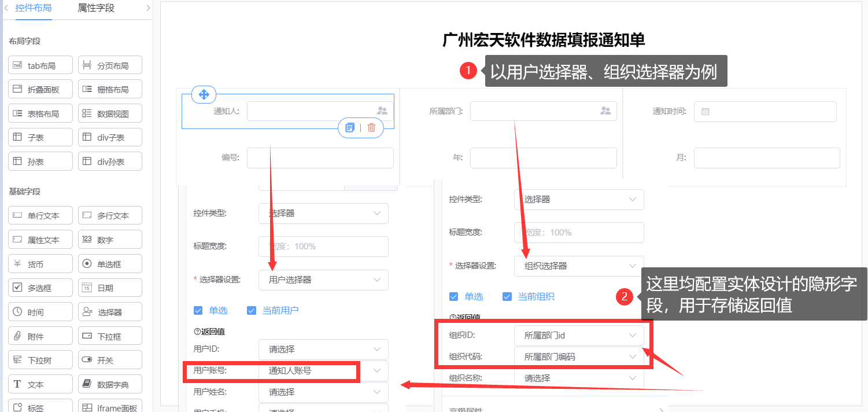Toggle the 当前用户 checkbox
This screenshot has width=868, height=412.
[251, 310]
